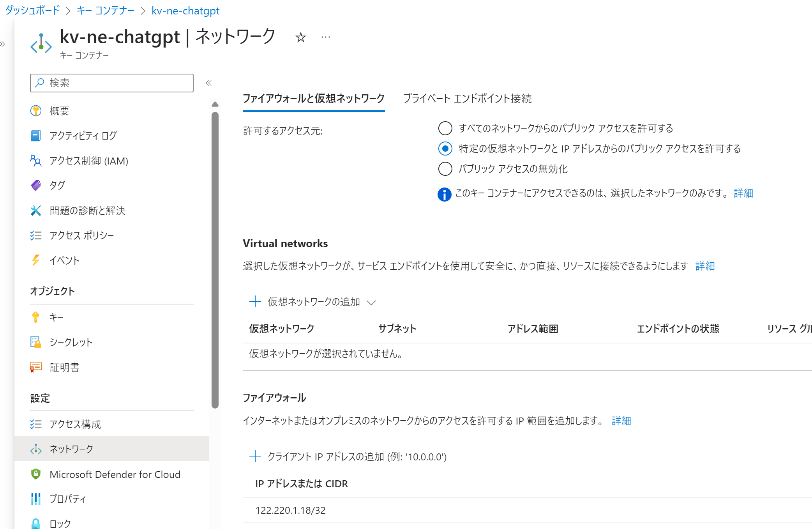Select the タグ tag icon
Viewport: 812px width, 529px height.
(36, 185)
